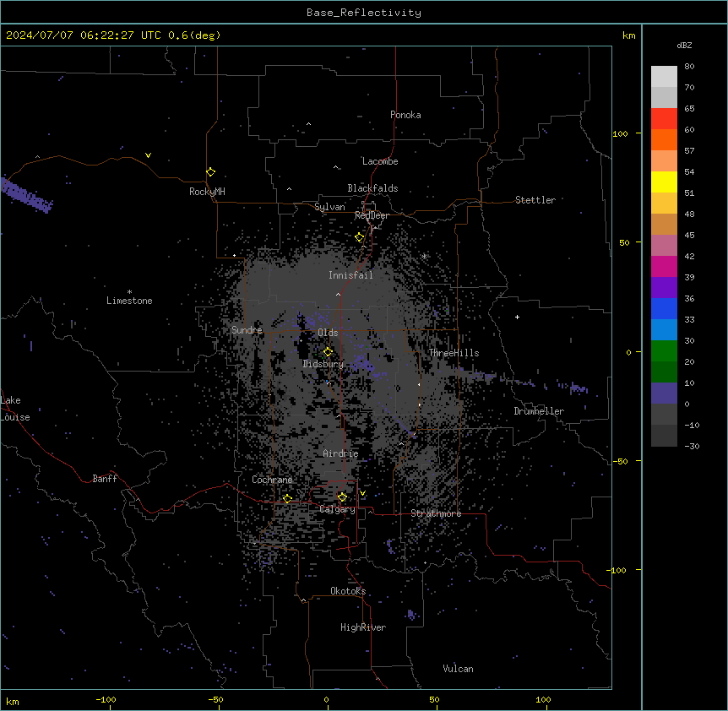Pick the mauve 42-45 dBZ legend swatch
The width and height of the screenshot is (728, 711).
[x=664, y=246]
